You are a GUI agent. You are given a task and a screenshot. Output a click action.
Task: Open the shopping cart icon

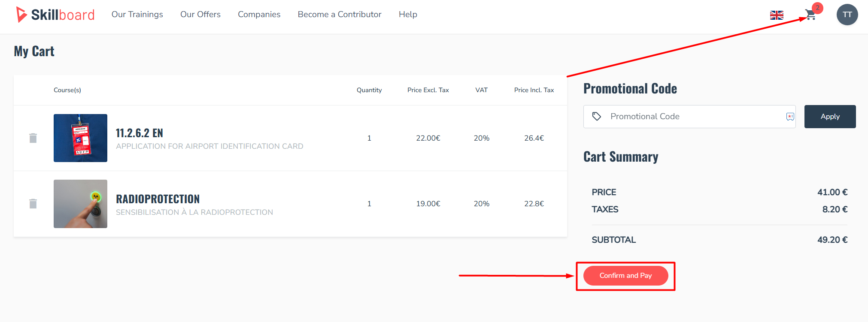(x=810, y=15)
